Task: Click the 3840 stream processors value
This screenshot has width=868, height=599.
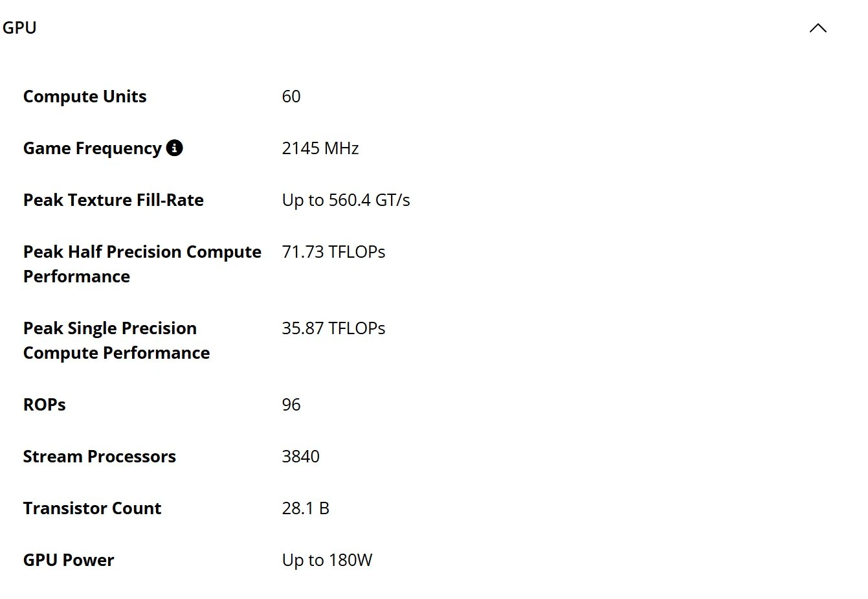Action: click(x=300, y=457)
